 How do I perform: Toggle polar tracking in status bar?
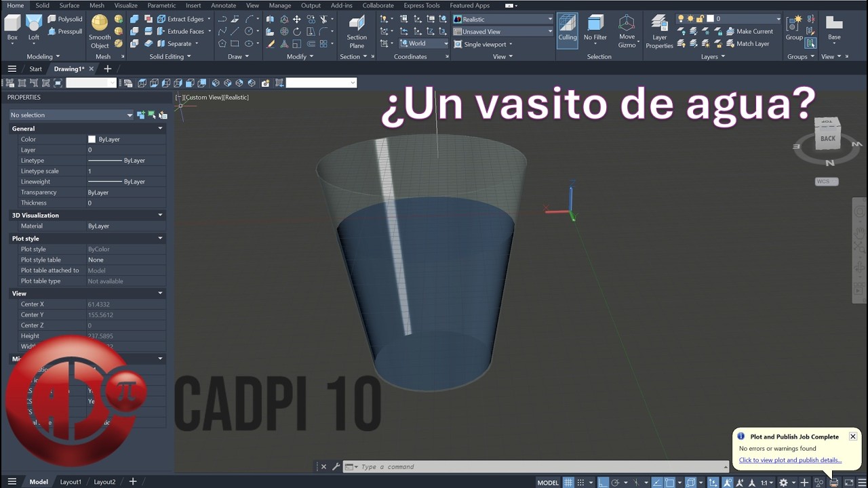point(615,482)
